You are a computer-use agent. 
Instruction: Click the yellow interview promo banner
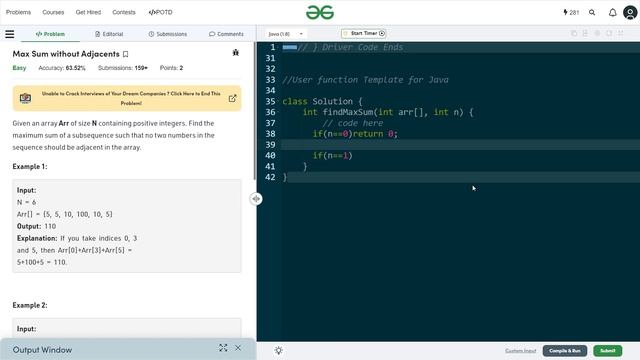pyautogui.click(x=127, y=98)
